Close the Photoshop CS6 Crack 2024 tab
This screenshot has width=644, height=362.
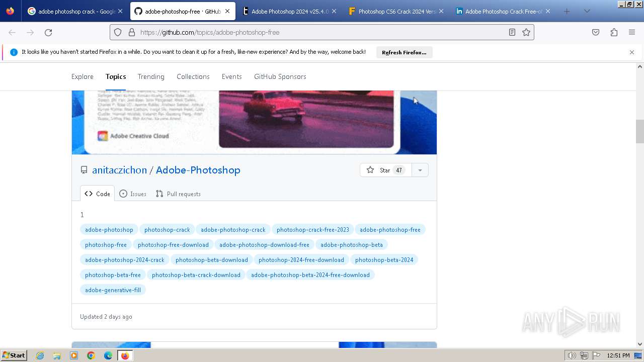[441, 11]
